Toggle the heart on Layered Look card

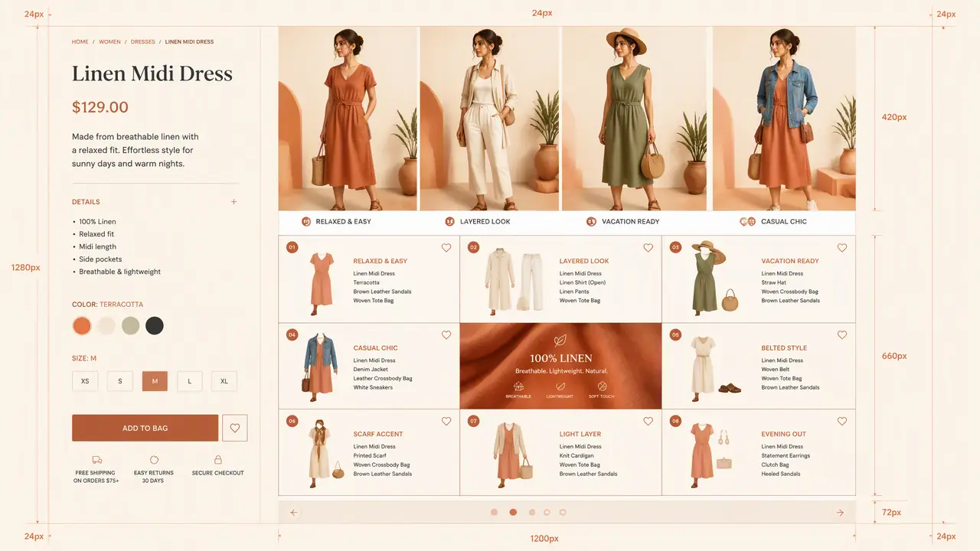click(x=648, y=248)
